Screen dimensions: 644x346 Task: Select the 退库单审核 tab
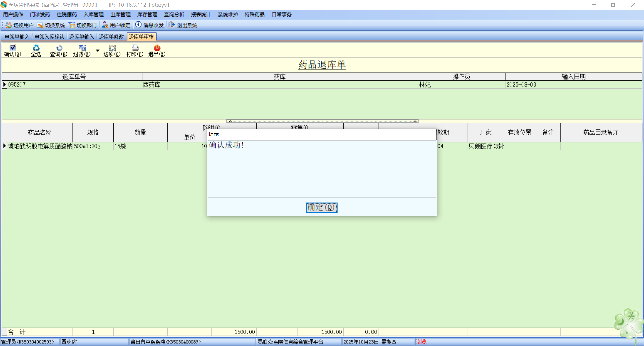141,37
